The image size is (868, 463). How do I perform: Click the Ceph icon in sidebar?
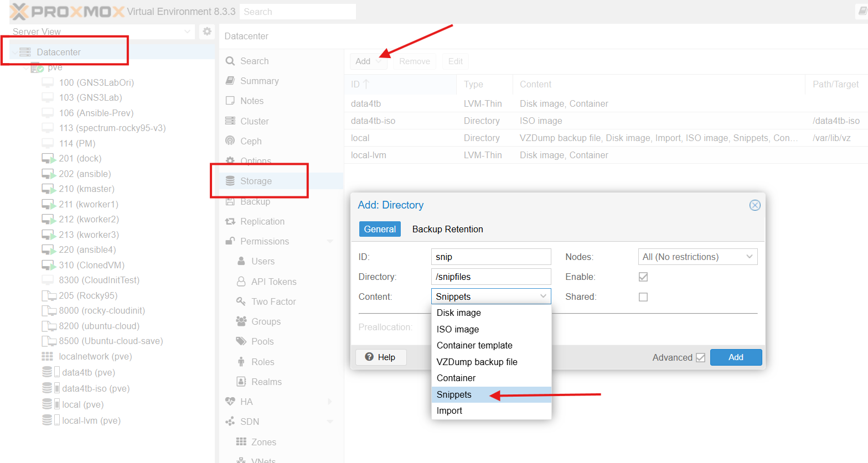[230, 141]
